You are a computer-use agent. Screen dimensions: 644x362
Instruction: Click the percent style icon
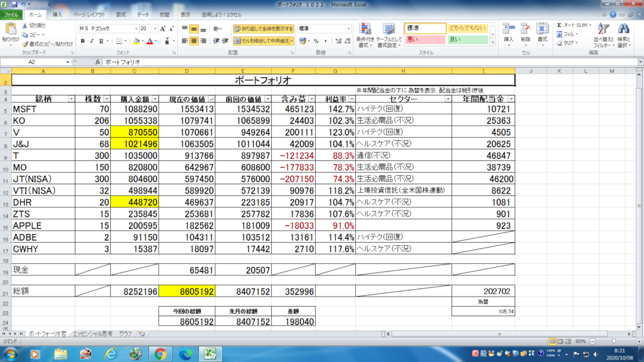click(316, 41)
